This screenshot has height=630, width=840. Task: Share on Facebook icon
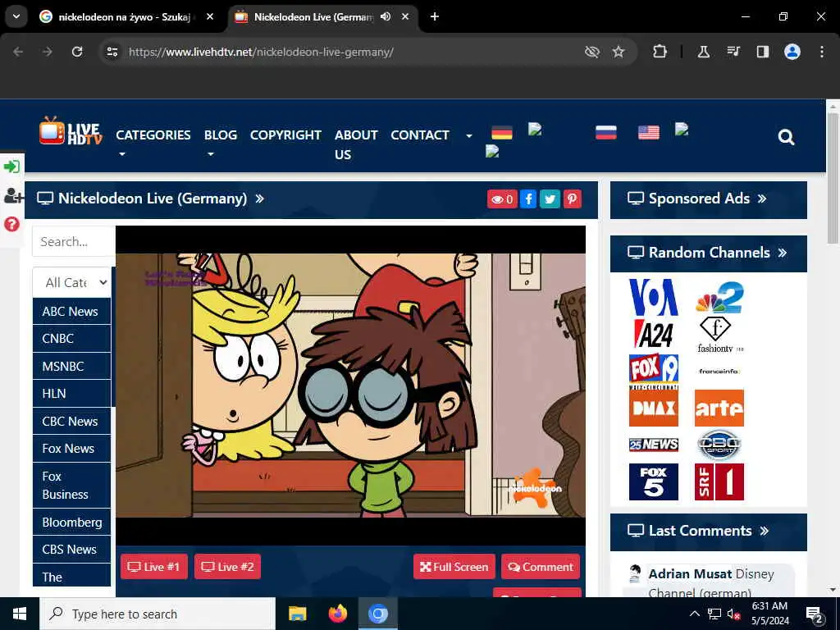point(528,199)
